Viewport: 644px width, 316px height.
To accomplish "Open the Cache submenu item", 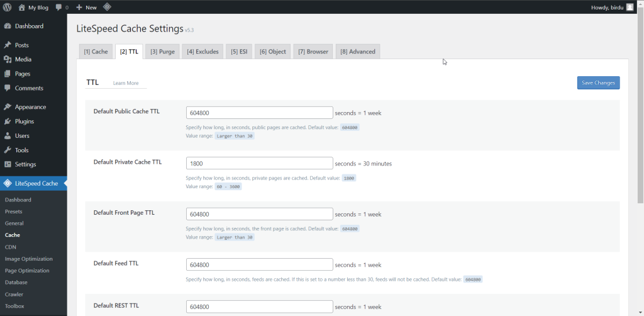I will pyautogui.click(x=13, y=235).
